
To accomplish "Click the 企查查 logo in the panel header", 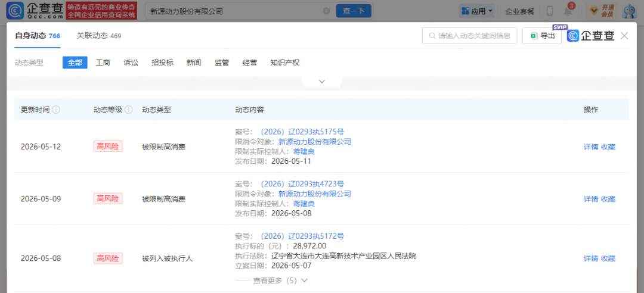I will tap(590, 36).
